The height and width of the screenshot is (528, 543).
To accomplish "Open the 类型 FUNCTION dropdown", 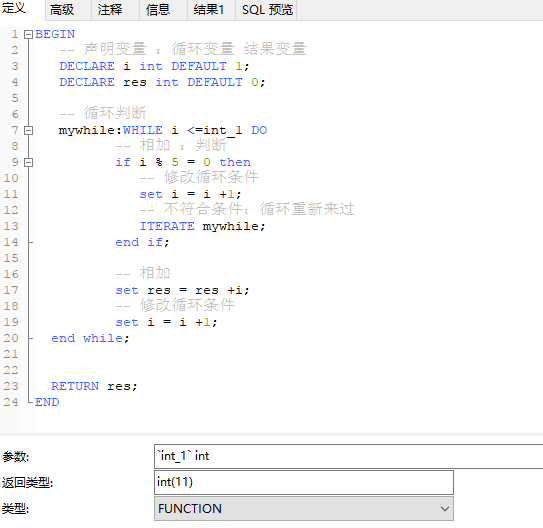I will 304,509.
